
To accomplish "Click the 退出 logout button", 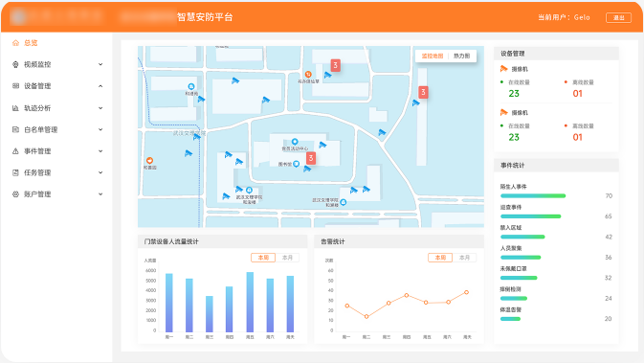I will click(618, 17).
